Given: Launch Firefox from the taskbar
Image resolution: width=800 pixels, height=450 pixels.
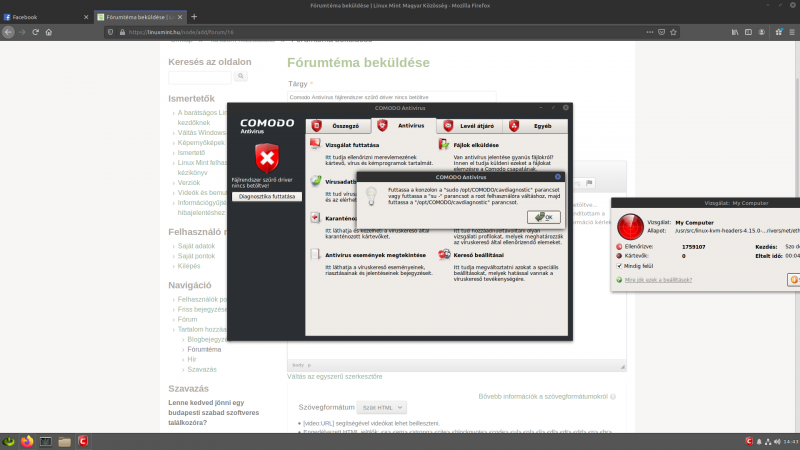Looking at the screenshot, I should point(27,441).
